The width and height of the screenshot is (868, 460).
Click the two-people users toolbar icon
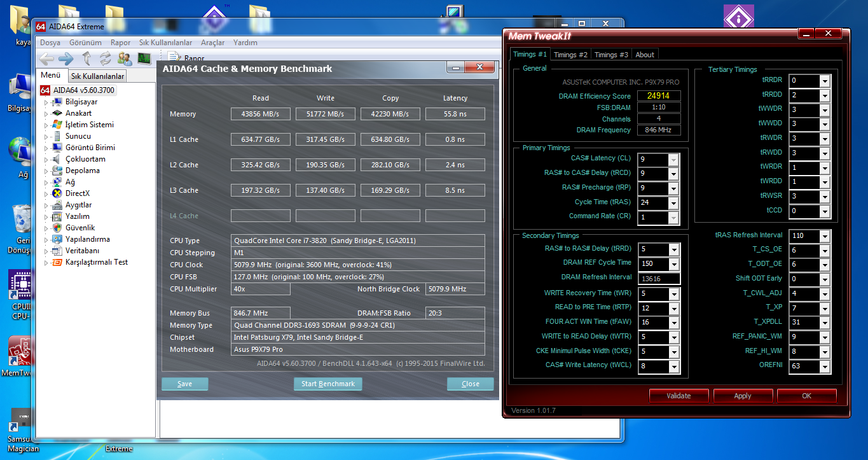(x=125, y=59)
